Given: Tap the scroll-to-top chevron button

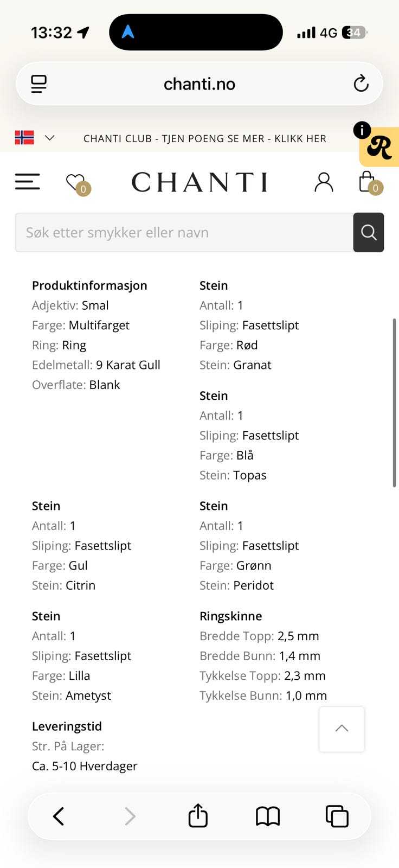Looking at the screenshot, I should (342, 729).
